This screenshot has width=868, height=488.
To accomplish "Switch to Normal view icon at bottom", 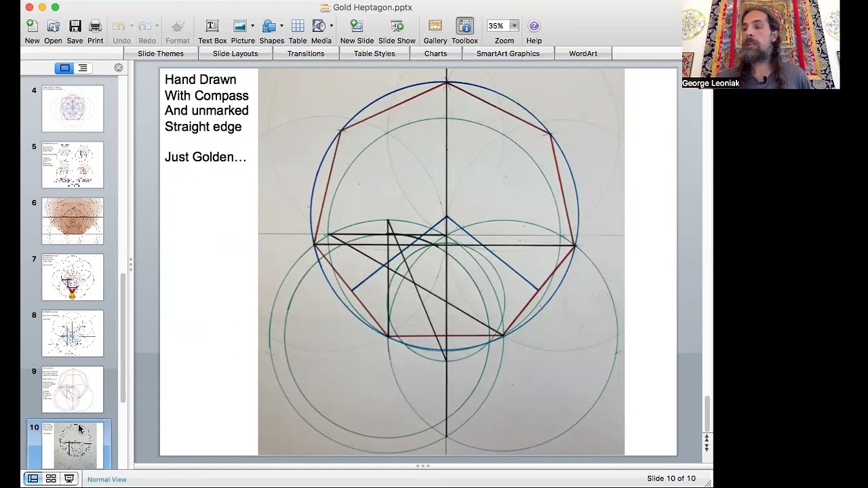I will click(x=33, y=479).
